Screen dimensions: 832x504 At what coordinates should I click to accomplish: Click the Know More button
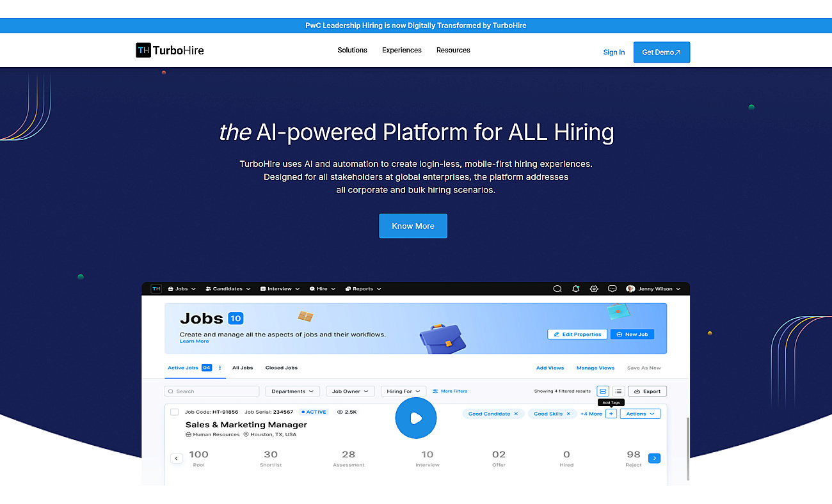click(413, 226)
